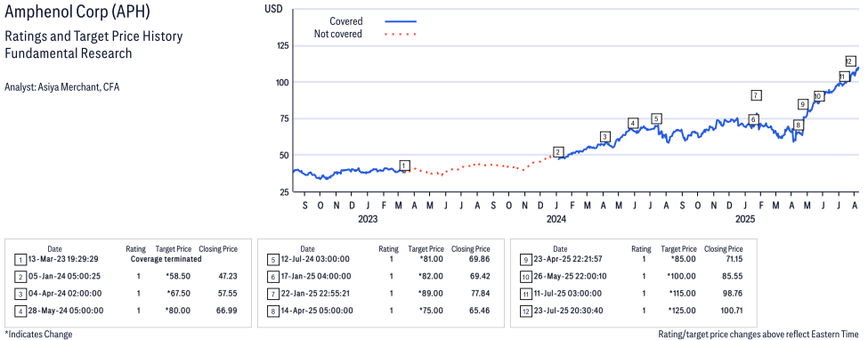Click the Not covered red dotted legend sample
The image size is (868, 340).
(400, 35)
